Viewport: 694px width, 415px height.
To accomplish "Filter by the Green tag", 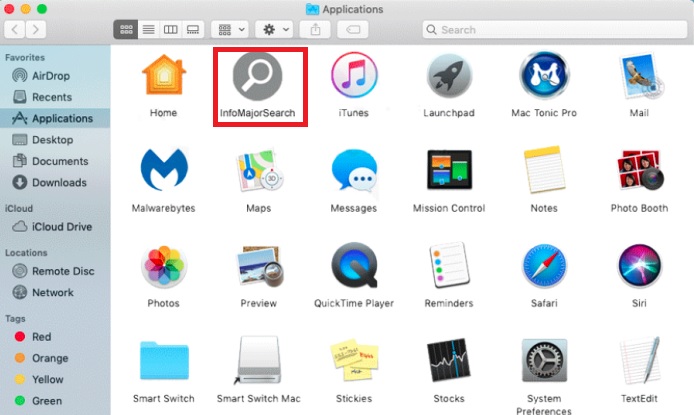I will 55,401.
